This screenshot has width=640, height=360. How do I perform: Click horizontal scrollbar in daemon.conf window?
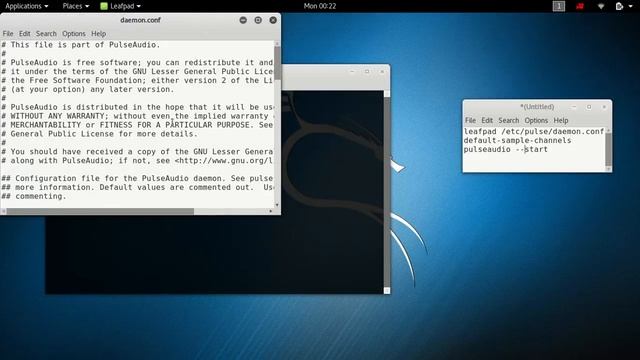click(100, 211)
